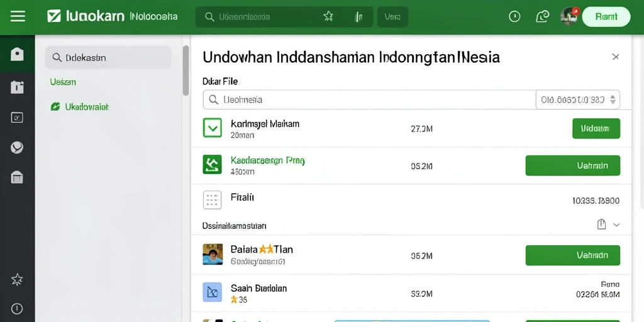644x322 pixels.
Task: Open the hamburger menu in header
Action: tap(18, 16)
